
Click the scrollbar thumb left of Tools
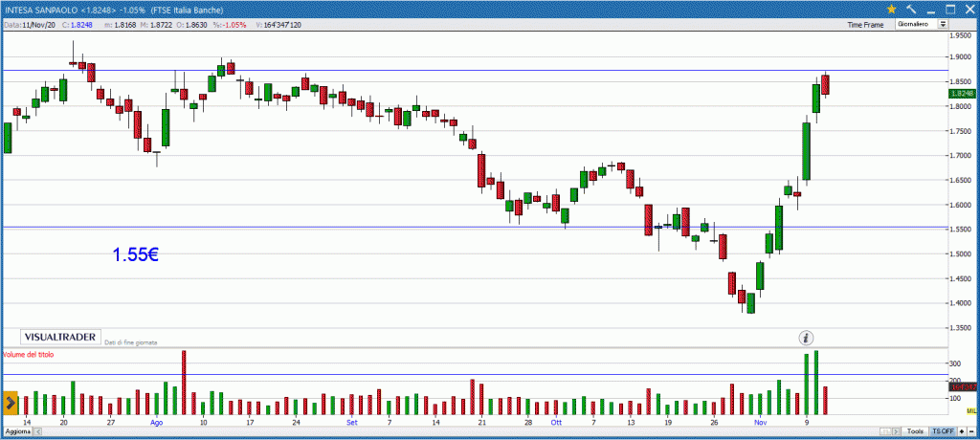(885, 431)
